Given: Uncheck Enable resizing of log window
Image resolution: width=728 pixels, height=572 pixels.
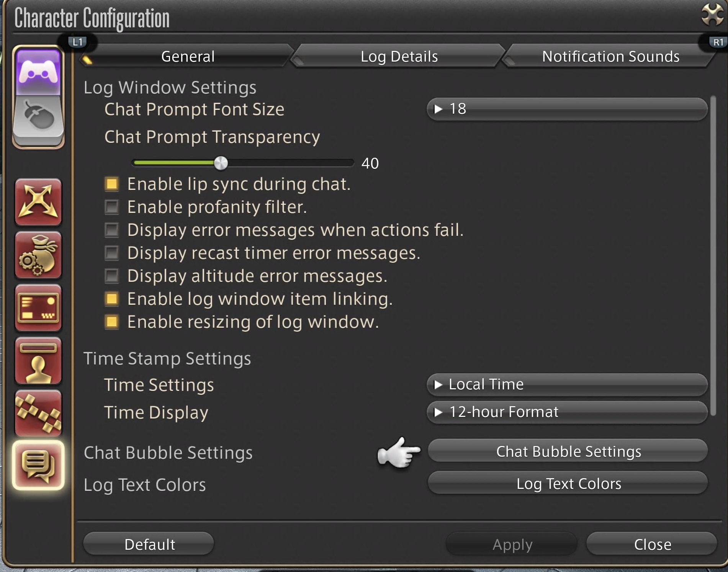Looking at the screenshot, I should (x=112, y=322).
